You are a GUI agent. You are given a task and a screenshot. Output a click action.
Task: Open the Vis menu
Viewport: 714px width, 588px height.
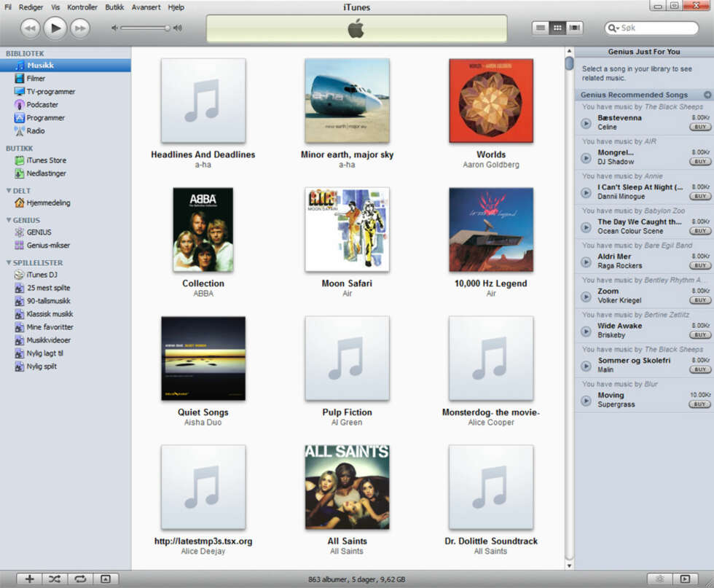point(55,7)
